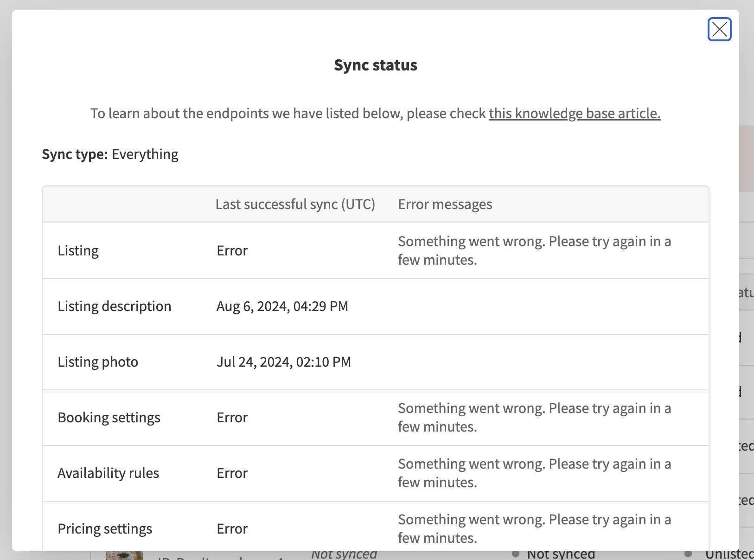Click the Availability rules error message text
The width and height of the screenshot is (754, 560).
534,473
